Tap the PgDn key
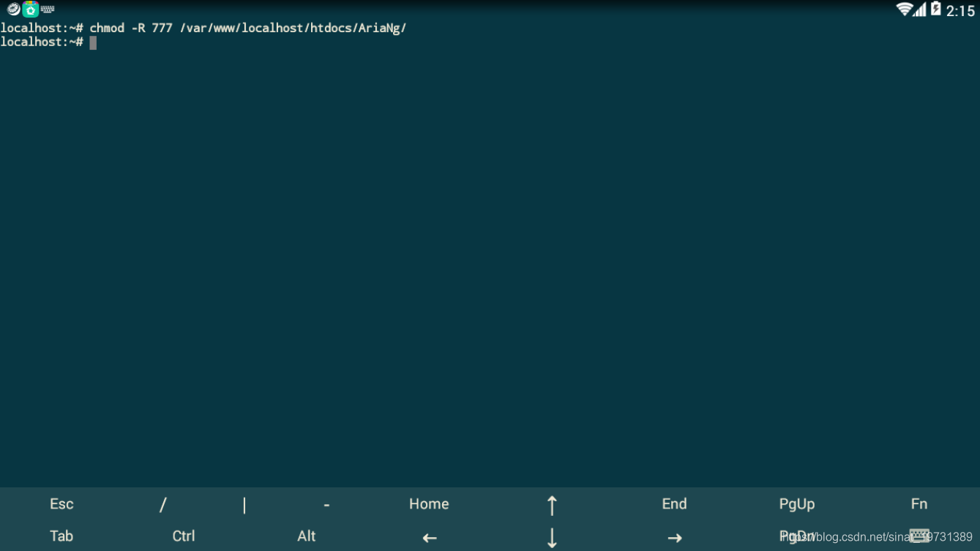 796,536
